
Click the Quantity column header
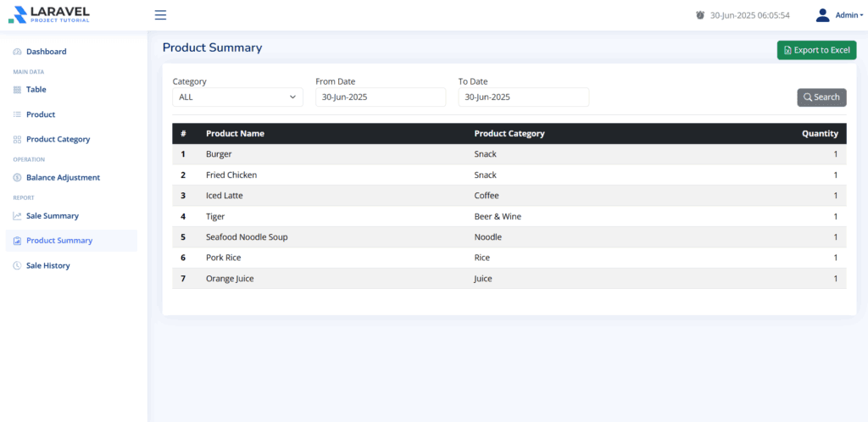820,134
